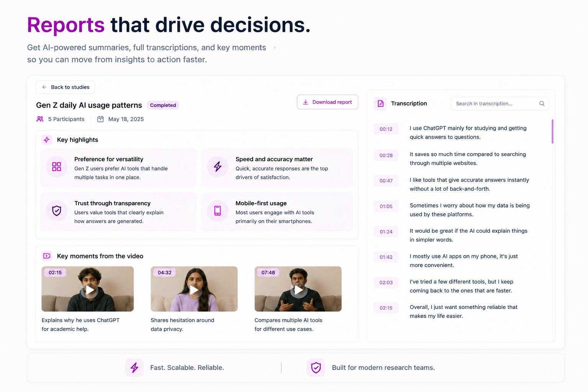Jump to transcript timestamp 00:12
The width and height of the screenshot is (588, 392).
pyautogui.click(x=386, y=129)
